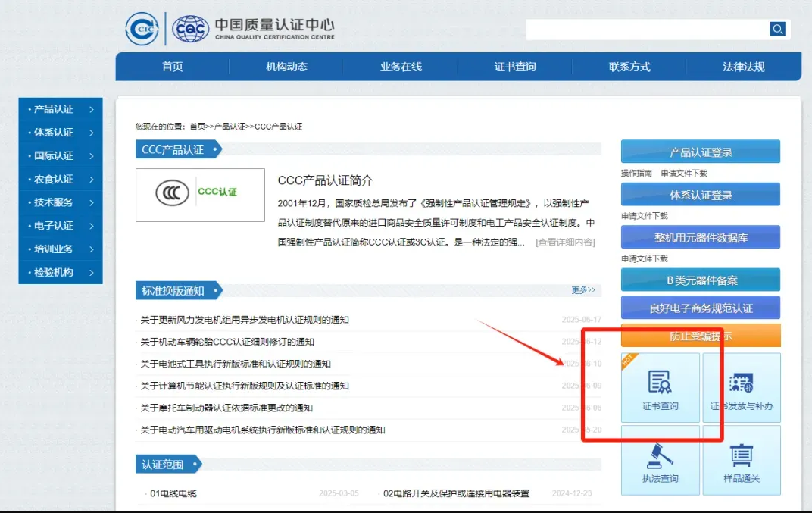812x513 pixels.
Task: Open 样品通关 using its board icon
Action: tap(742, 460)
